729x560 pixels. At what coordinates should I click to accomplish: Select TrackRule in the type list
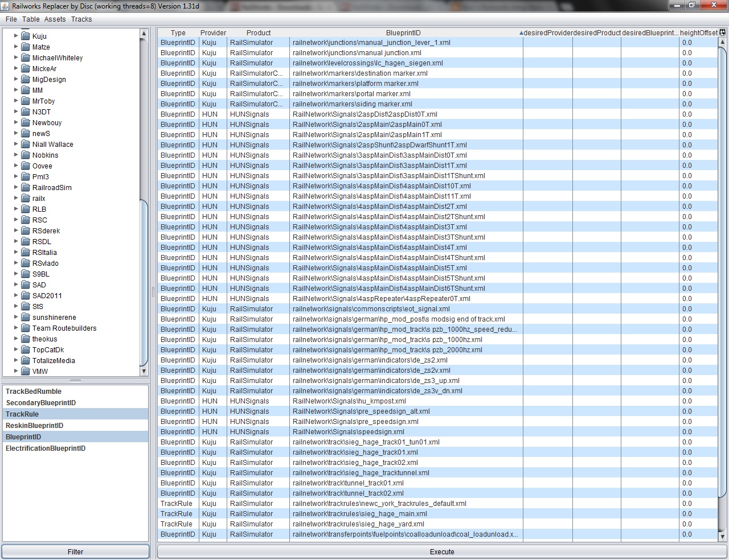[x=75, y=414]
